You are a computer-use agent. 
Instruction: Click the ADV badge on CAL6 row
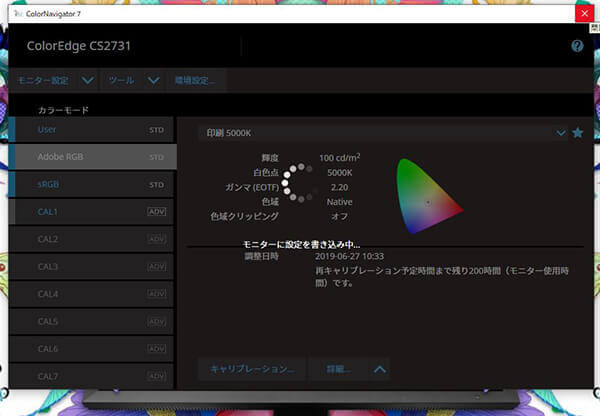(157, 349)
